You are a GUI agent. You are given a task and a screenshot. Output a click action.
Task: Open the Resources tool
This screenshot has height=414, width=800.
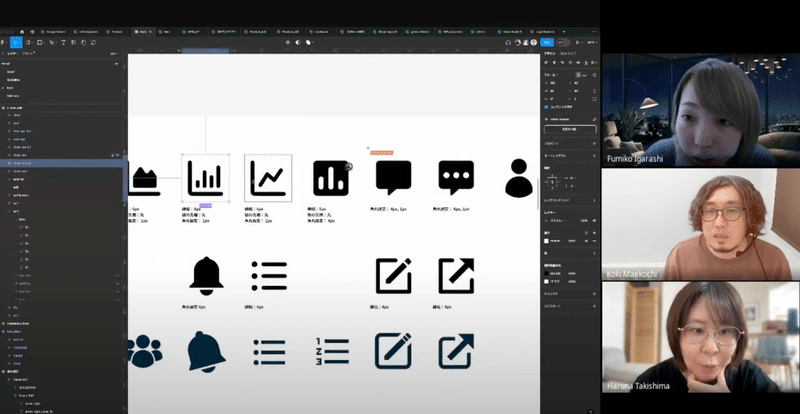73,42
